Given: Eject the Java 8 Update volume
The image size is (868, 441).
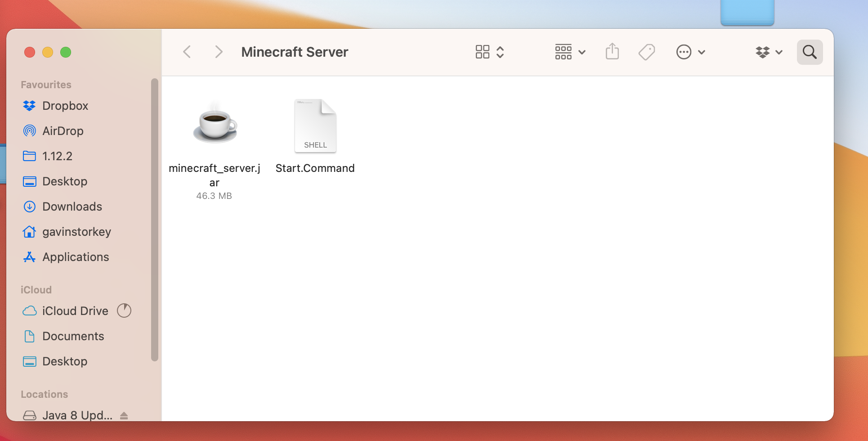Looking at the screenshot, I should 124,416.
